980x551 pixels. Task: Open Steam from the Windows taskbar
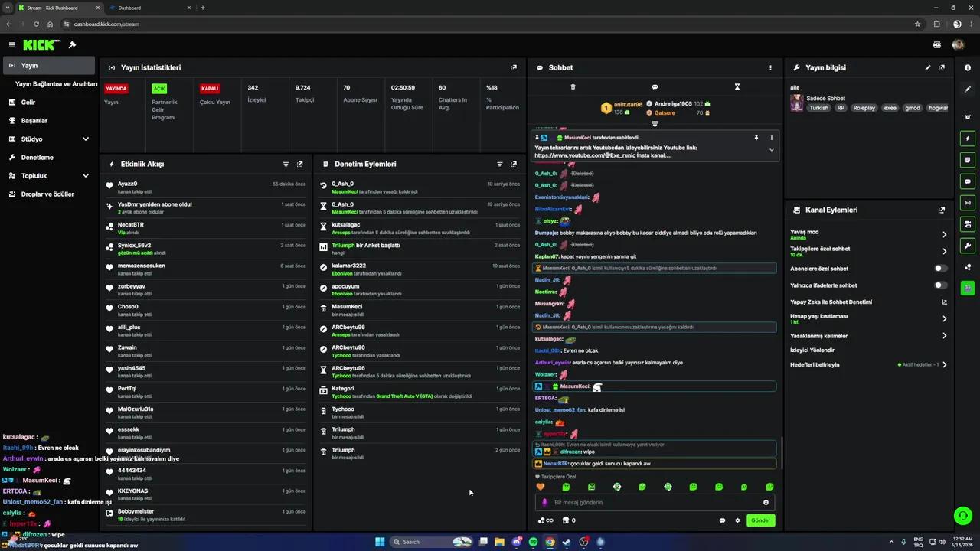(x=567, y=542)
